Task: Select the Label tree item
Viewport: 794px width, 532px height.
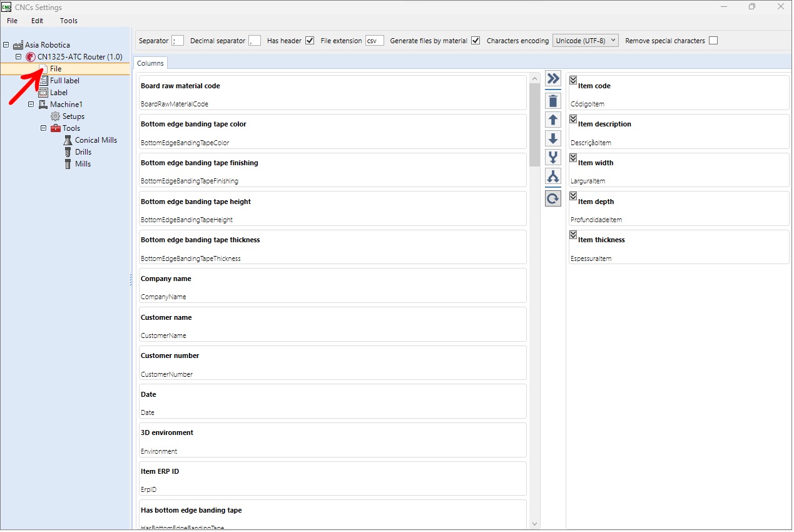Action: point(59,93)
